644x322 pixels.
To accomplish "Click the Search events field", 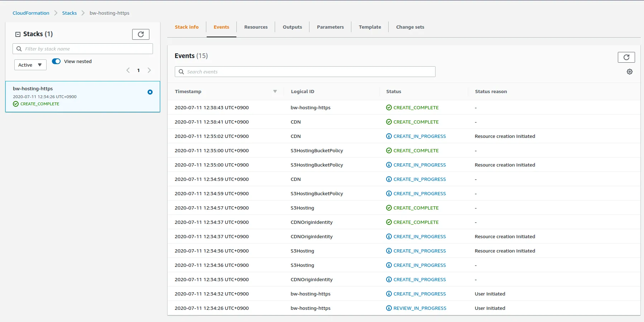I will (305, 72).
